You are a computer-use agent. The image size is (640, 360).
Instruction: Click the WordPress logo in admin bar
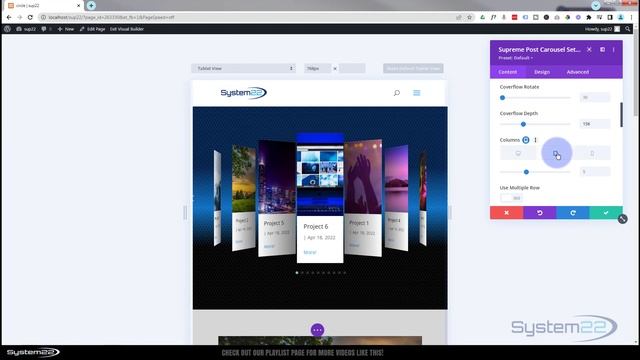7,29
